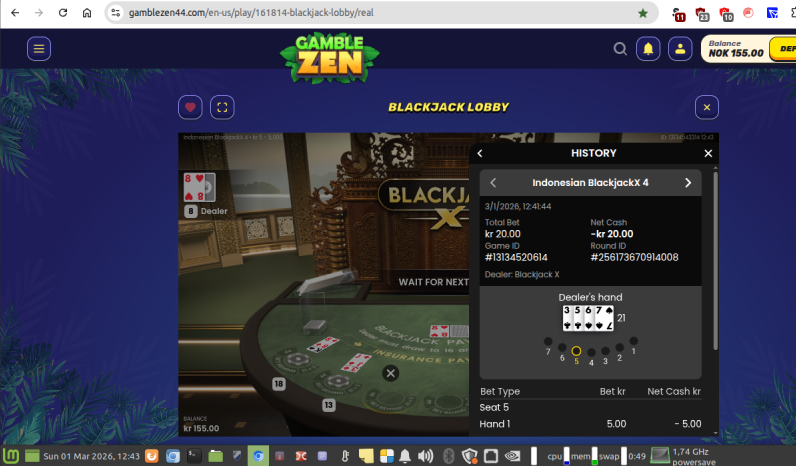Open the hamburger menu beside the logo

(39, 49)
